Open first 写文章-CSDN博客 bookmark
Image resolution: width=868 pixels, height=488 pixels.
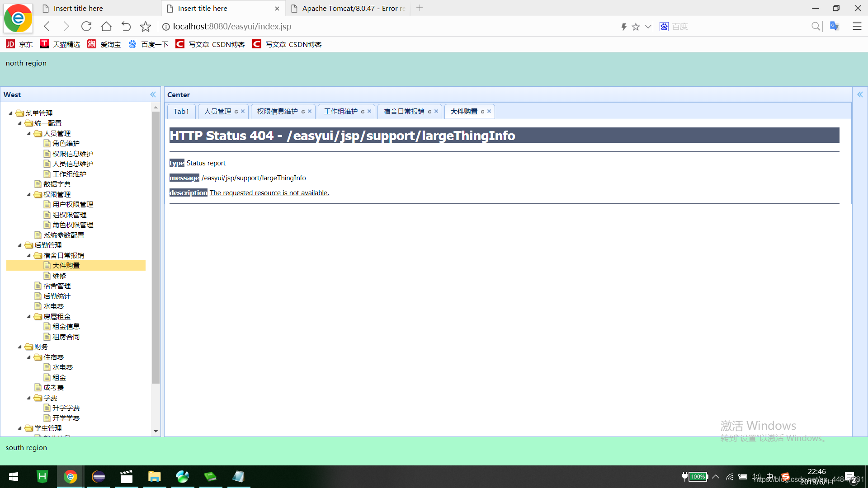(x=210, y=44)
